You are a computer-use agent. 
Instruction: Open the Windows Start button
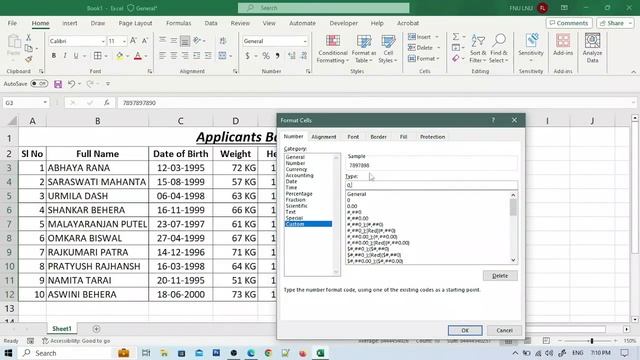click(x=8, y=353)
